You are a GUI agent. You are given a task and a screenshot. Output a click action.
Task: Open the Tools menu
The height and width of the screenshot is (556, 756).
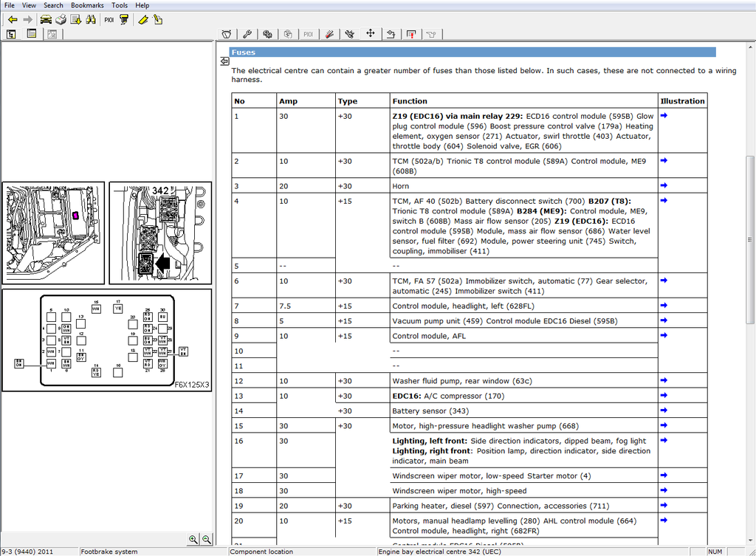point(119,5)
